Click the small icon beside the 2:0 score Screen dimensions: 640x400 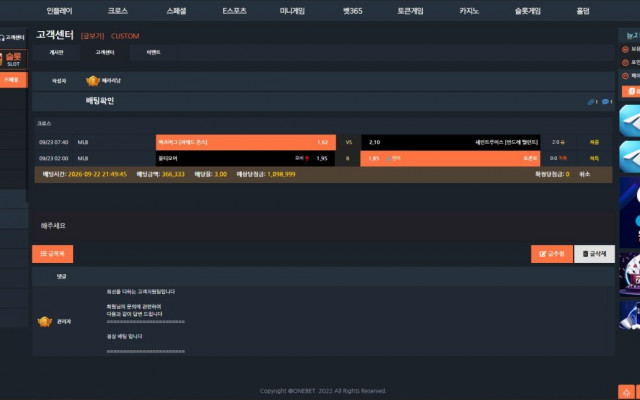point(562,142)
